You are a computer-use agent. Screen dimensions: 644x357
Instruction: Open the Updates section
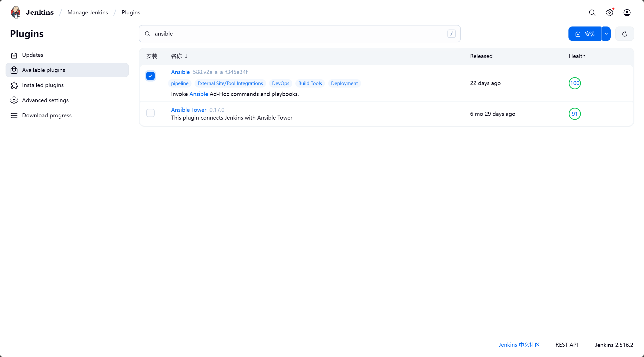[x=67, y=55]
